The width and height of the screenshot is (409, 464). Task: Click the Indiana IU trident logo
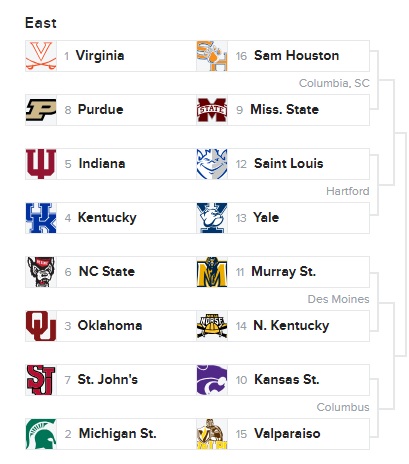(41, 164)
